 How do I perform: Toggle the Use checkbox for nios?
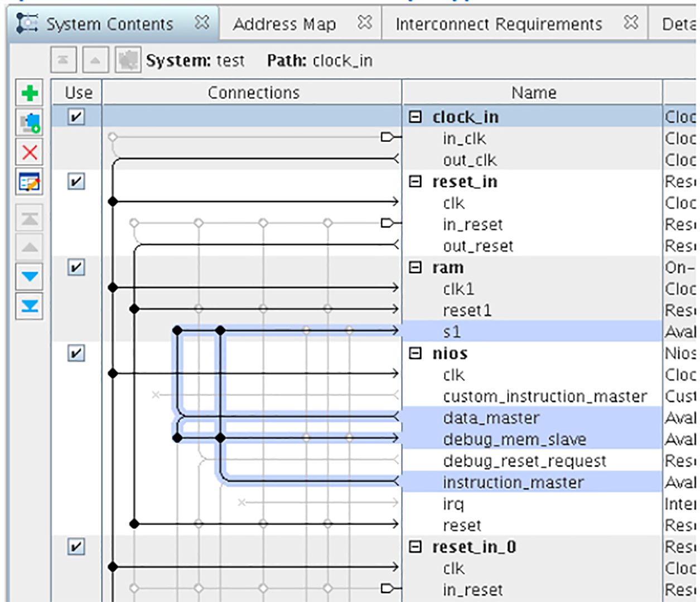tap(76, 353)
